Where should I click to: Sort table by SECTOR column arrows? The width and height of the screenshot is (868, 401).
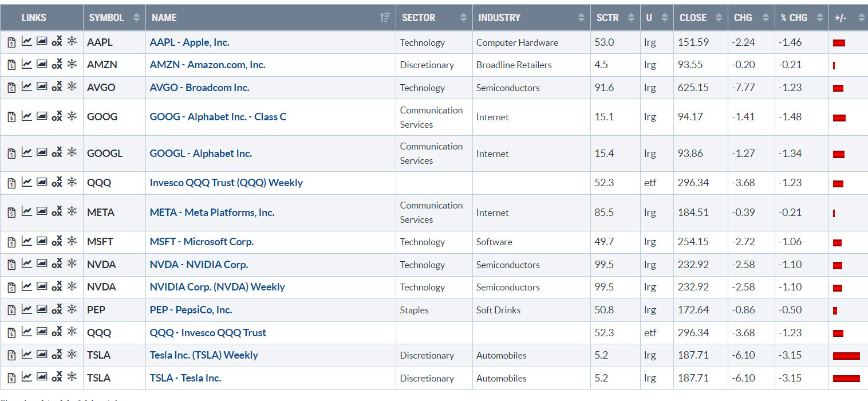tap(463, 18)
